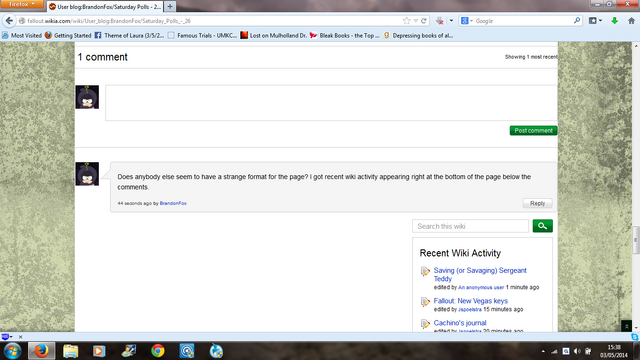
Task: Open the Theme of Laura bookmark
Action: coord(129,36)
